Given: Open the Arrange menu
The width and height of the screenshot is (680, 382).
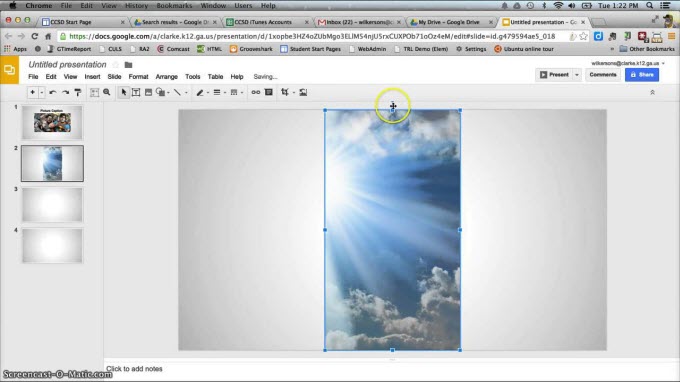Looking at the screenshot, I should click(167, 77).
